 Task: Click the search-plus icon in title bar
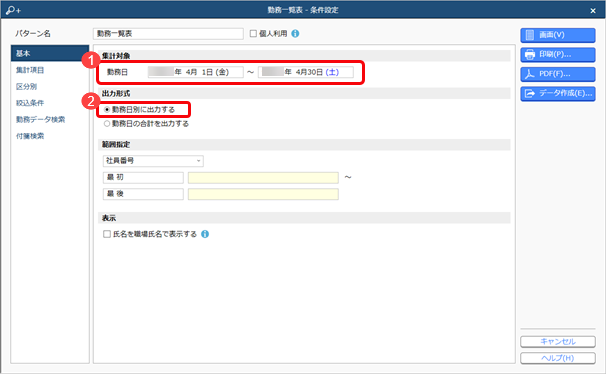click(14, 10)
